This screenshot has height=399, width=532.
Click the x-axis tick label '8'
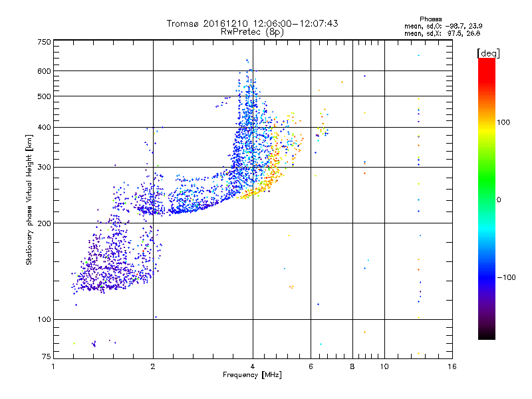coord(352,366)
